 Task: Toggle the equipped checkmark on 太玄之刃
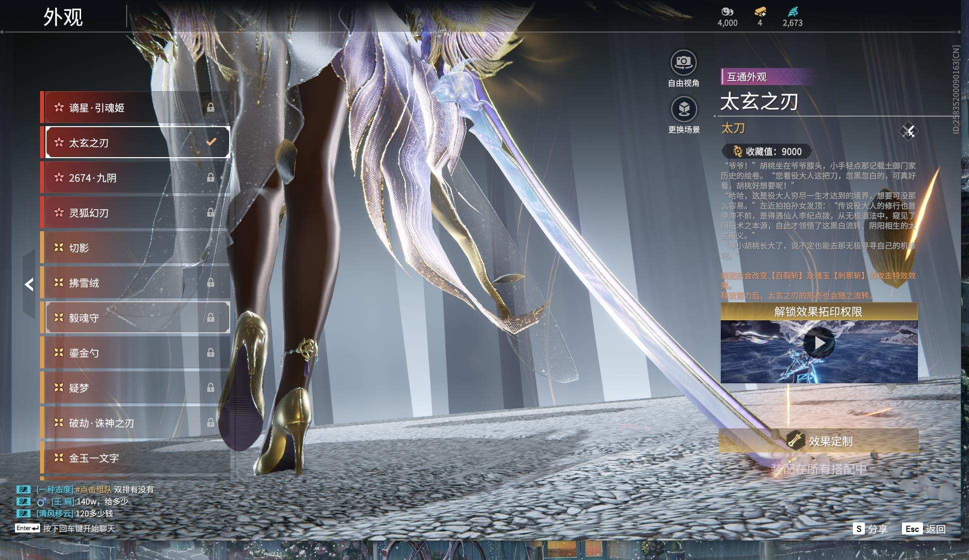[x=211, y=142]
